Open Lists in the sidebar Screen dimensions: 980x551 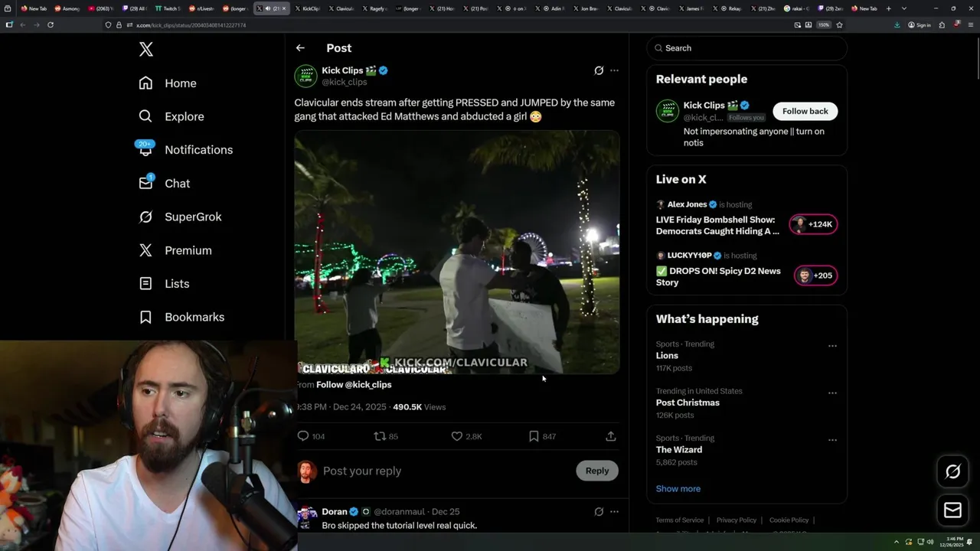pos(165,284)
